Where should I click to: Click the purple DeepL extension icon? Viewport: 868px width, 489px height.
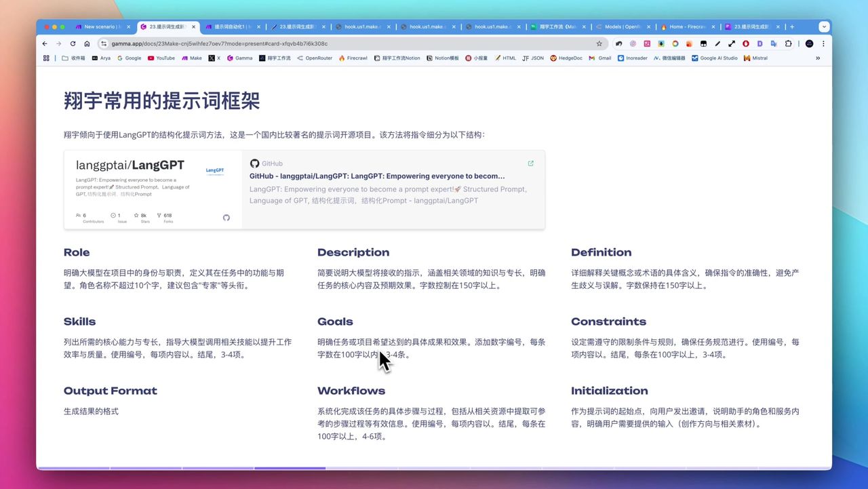(760, 43)
